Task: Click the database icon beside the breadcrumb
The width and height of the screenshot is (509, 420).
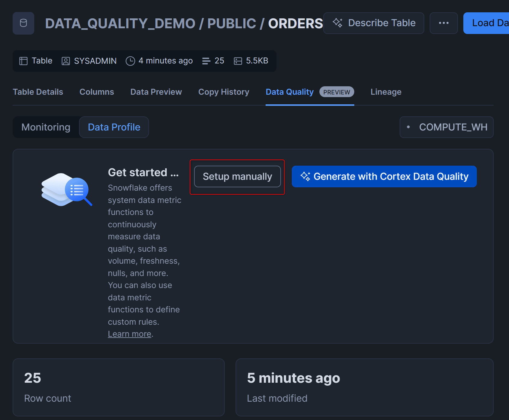Action: click(23, 23)
